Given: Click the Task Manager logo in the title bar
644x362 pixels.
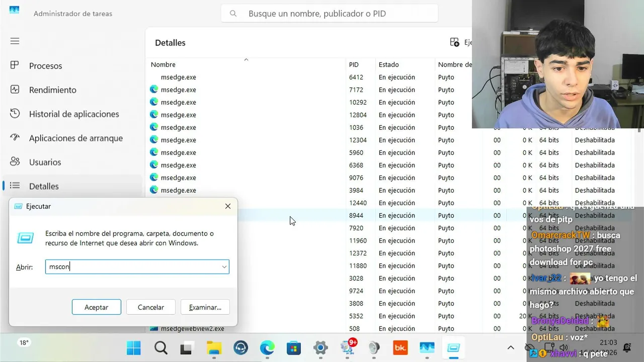Looking at the screenshot, I should [x=14, y=10].
